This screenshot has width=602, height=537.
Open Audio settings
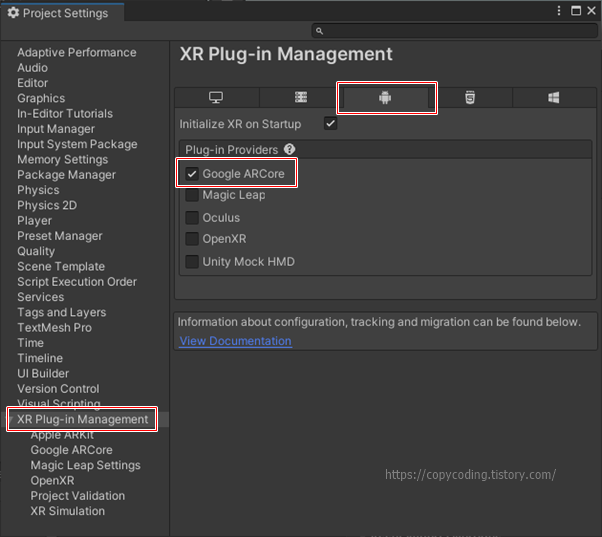click(x=33, y=68)
